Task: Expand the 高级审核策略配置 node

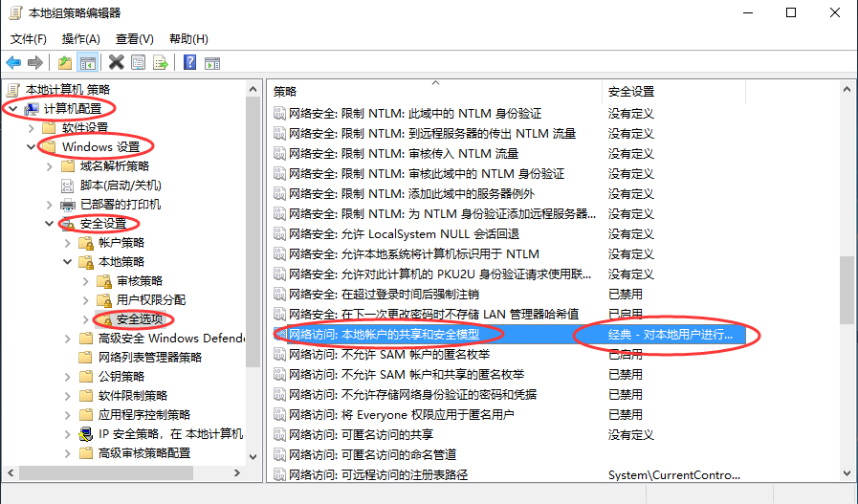Action: click(x=67, y=453)
